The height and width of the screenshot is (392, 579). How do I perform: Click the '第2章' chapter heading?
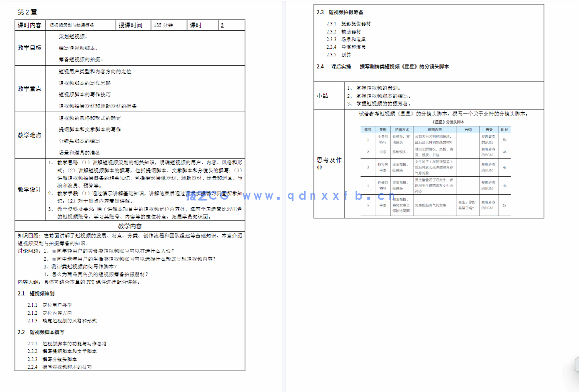[27, 12]
